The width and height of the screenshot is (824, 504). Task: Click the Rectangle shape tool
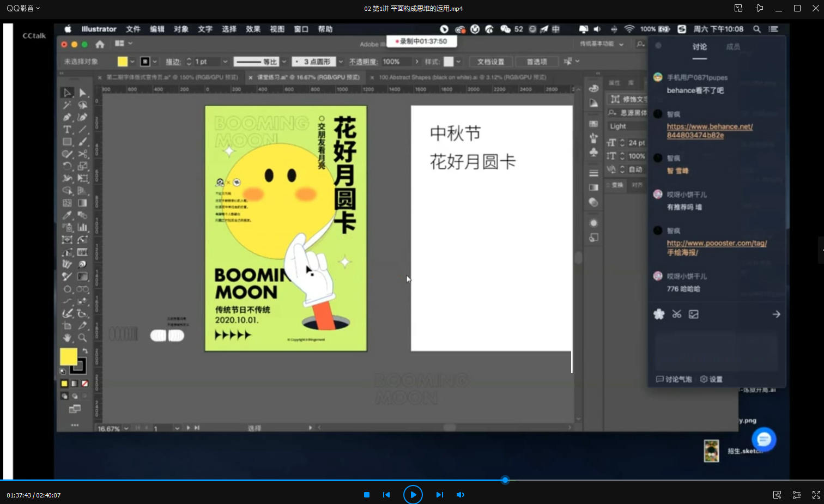[67, 142]
